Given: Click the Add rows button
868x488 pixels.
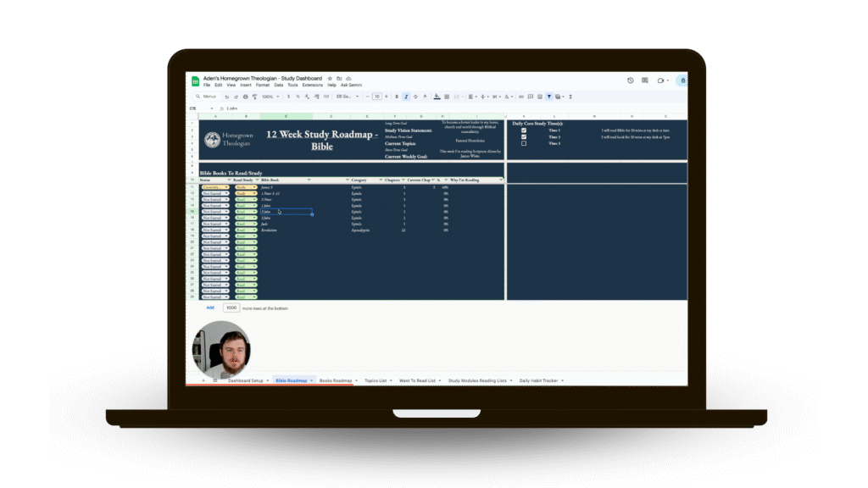Looking at the screenshot, I should (x=210, y=308).
